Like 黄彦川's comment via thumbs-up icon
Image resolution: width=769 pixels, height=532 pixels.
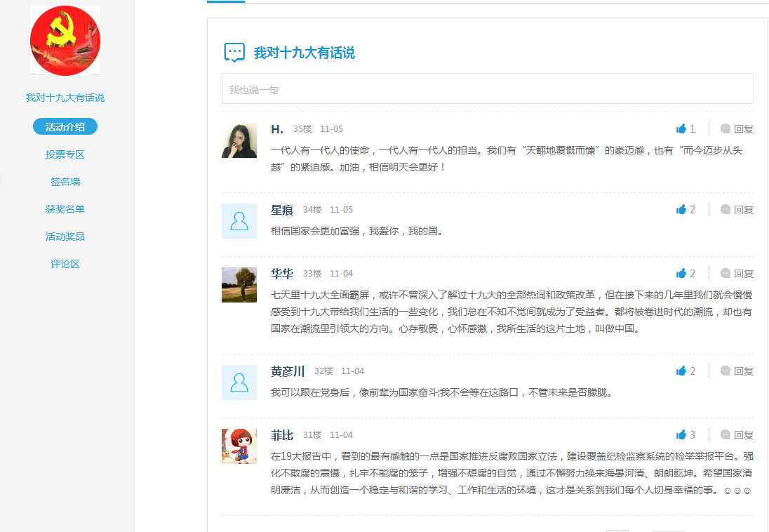coord(681,371)
